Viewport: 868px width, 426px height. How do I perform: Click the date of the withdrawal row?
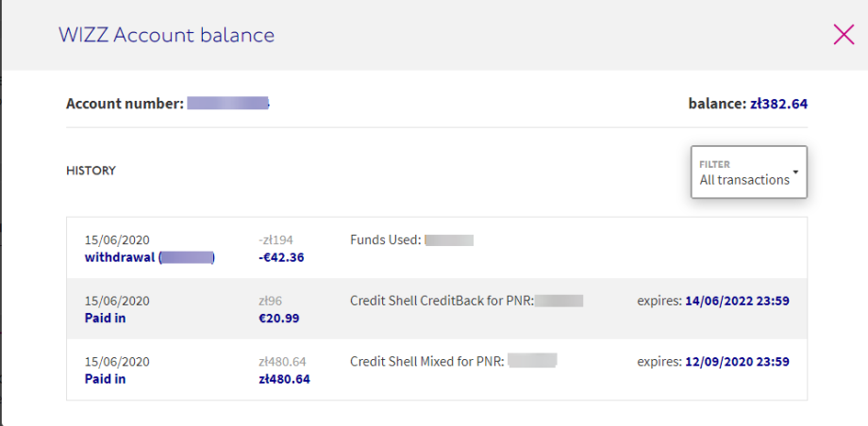pyautogui.click(x=117, y=240)
